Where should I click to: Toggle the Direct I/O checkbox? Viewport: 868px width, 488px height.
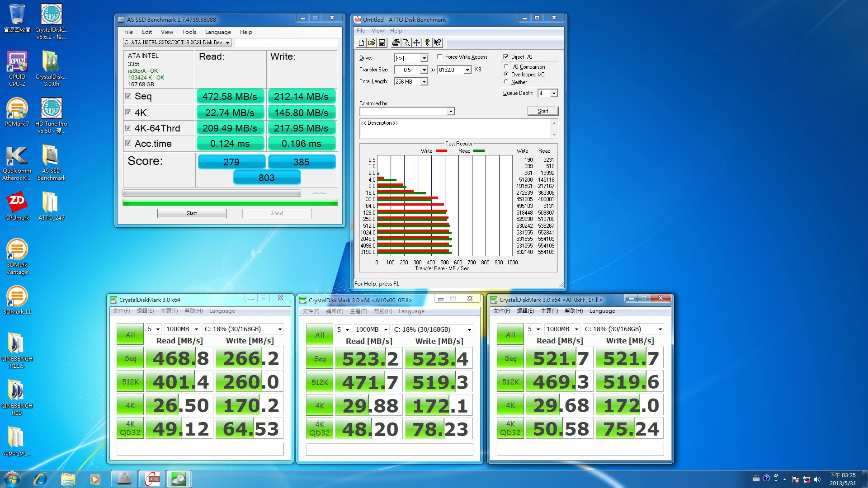tap(506, 57)
